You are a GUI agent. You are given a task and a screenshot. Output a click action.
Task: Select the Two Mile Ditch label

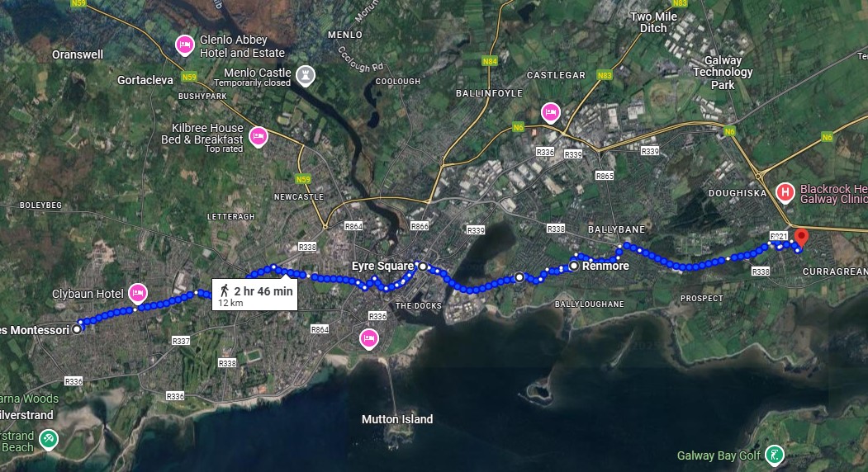point(653,22)
